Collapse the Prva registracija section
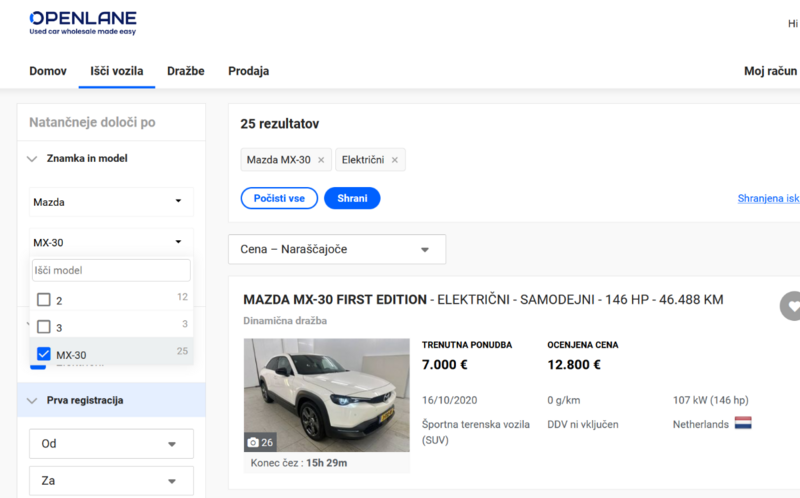 click(32, 400)
